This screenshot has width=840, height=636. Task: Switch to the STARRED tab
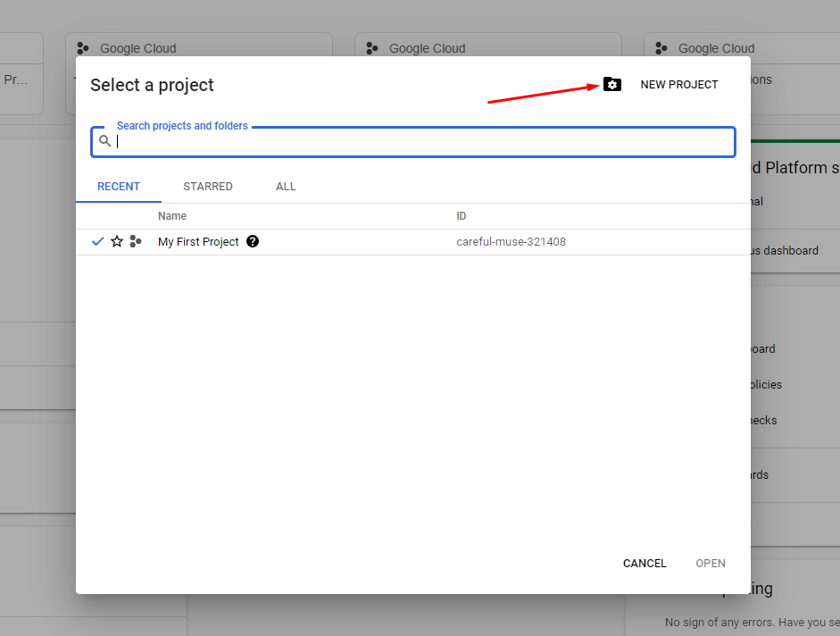coord(208,187)
